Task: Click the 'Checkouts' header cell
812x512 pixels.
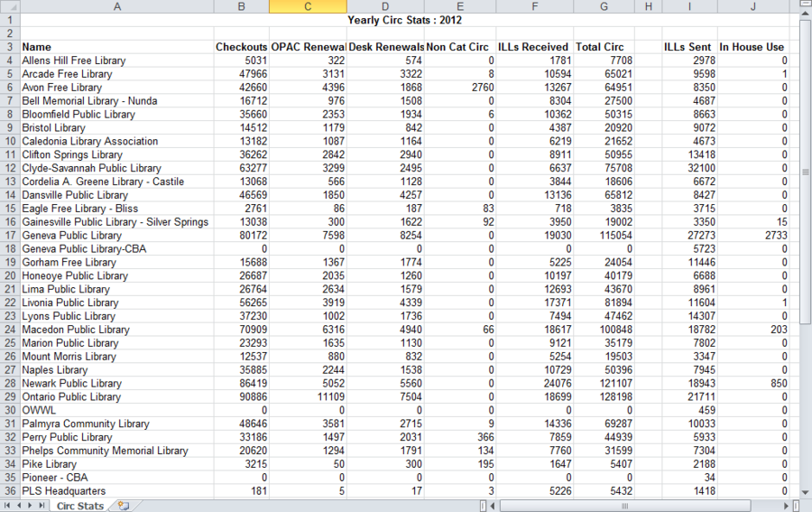Action: pos(241,47)
